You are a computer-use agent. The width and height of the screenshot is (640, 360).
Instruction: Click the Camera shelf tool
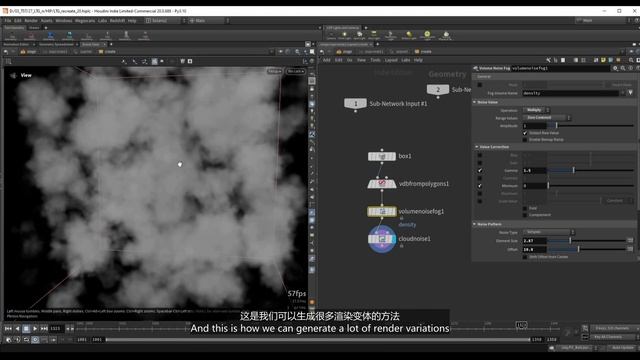pos(331,36)
